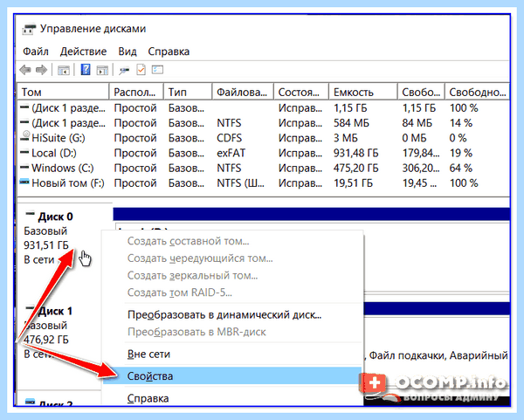This screenshot has height=420, width=524.
Task: Open the Файл menu
Action: (36, 52)
